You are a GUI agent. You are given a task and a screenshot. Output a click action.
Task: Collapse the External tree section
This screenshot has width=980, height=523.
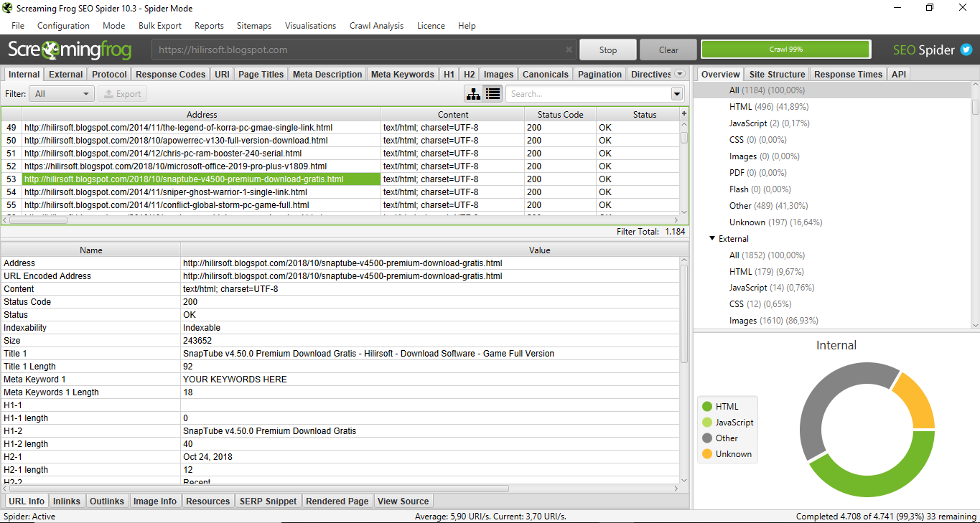pyautogui.click(x=712, y=239)
